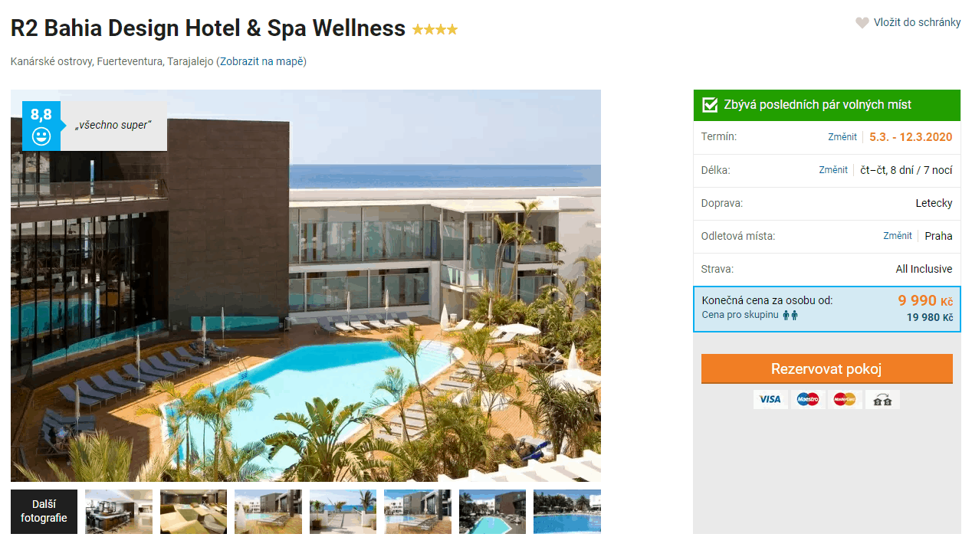Click Vložit do schránky link
This screenshot has height=560, width=972.
[917, 22]
